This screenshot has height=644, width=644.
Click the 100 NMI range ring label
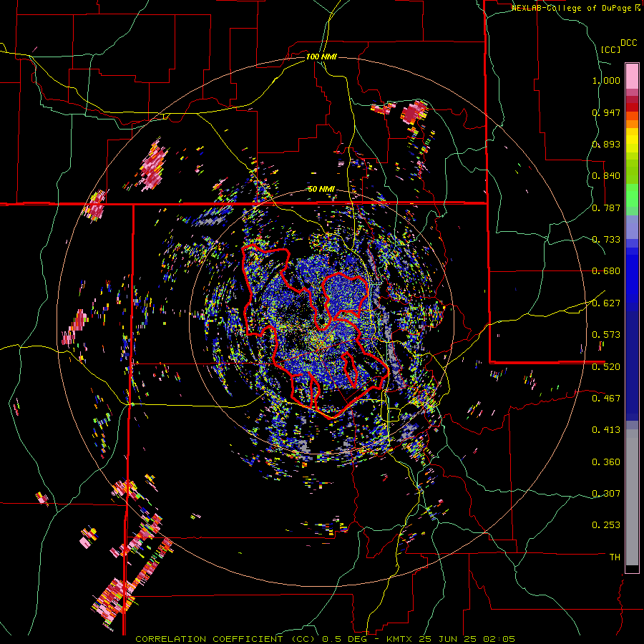(321, 57)
